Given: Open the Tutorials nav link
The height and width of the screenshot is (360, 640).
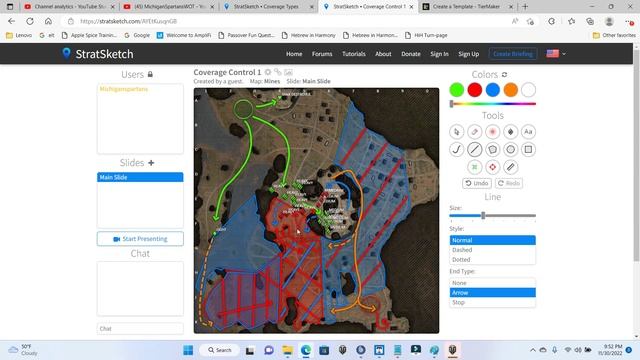Looking at the screenshot, I should (354, 54).
